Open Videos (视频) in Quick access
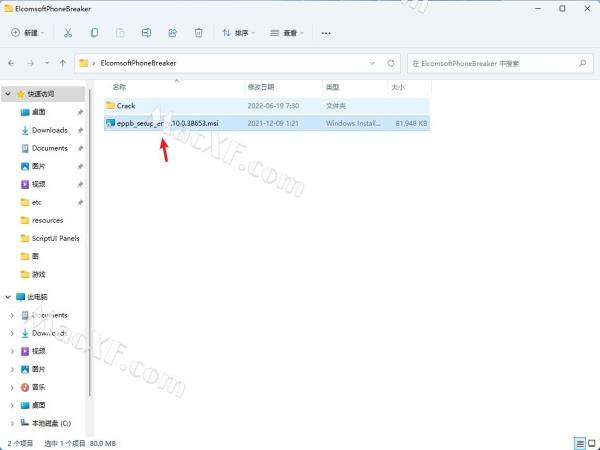Viewport: 600px width, 450px height. [38, 184]
